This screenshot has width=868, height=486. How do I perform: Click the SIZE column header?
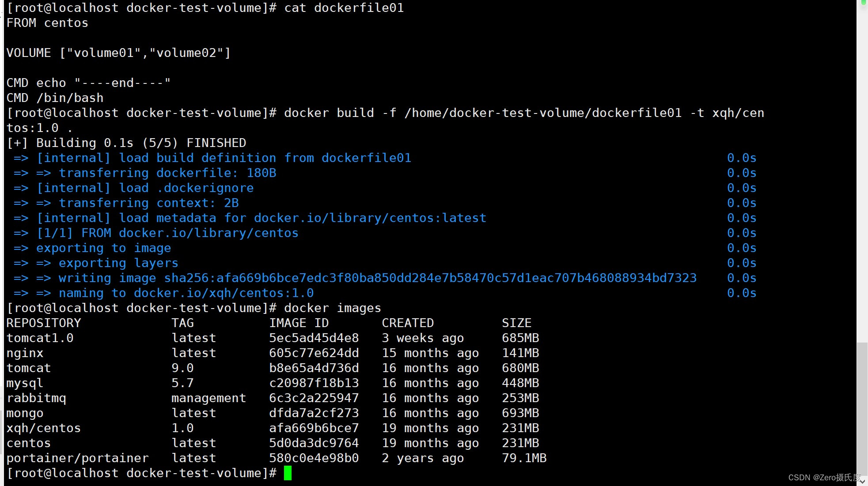coord(517,323)
